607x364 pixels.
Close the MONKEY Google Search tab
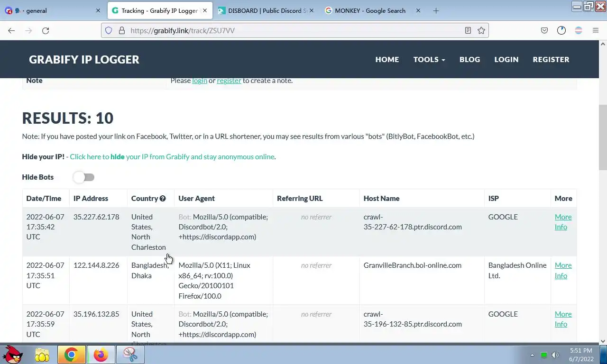click(418, 10)
